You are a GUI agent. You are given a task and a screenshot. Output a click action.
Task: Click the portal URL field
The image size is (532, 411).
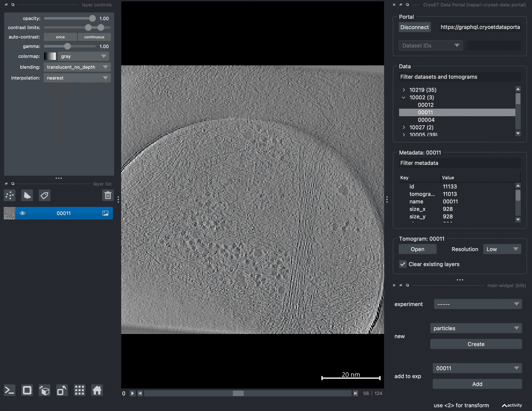pyautogui.click(x=480, y=27)
